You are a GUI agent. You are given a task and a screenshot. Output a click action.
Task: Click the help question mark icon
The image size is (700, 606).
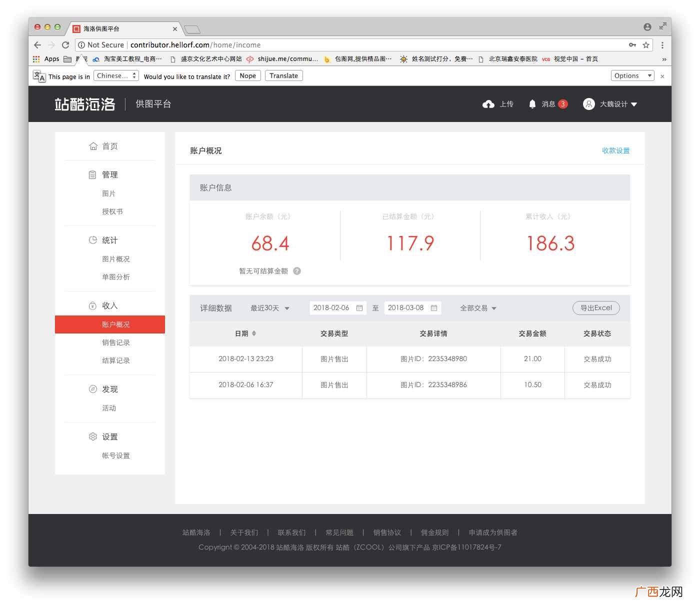(297, 271)
